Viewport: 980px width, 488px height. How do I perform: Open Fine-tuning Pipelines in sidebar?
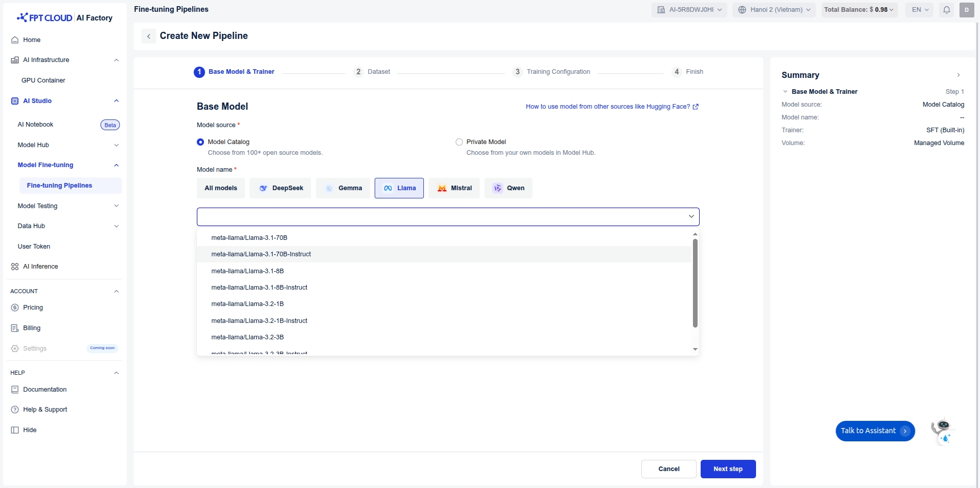pyautogui.click(x=59, y=186)
